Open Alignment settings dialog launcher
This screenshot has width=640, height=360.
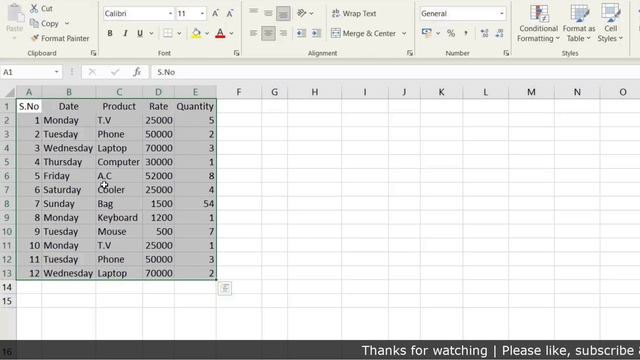coord(410,53)
